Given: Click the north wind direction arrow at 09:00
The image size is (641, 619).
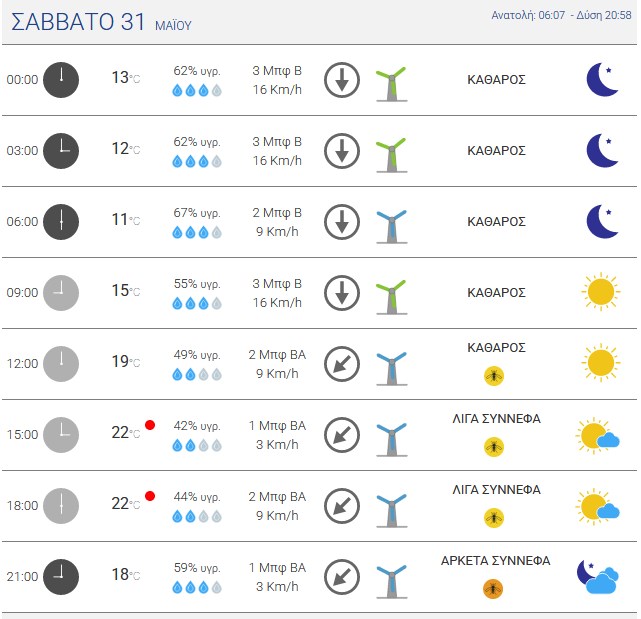Looking at the screenshot, I should 342,293.
